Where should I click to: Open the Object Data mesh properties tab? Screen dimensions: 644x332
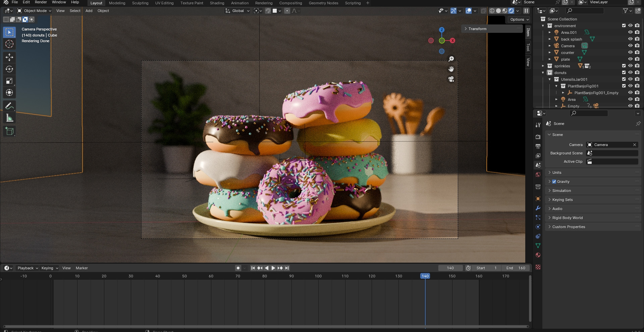click(538, 246)
